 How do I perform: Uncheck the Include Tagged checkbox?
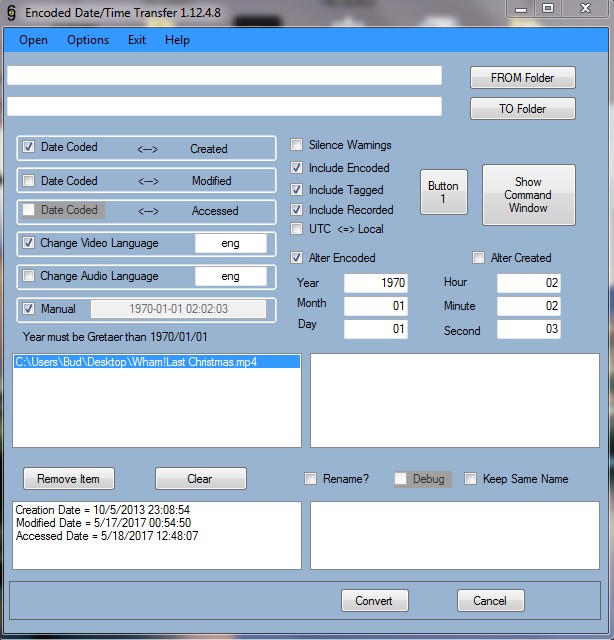pyautogui.click(x=297, y=189)
